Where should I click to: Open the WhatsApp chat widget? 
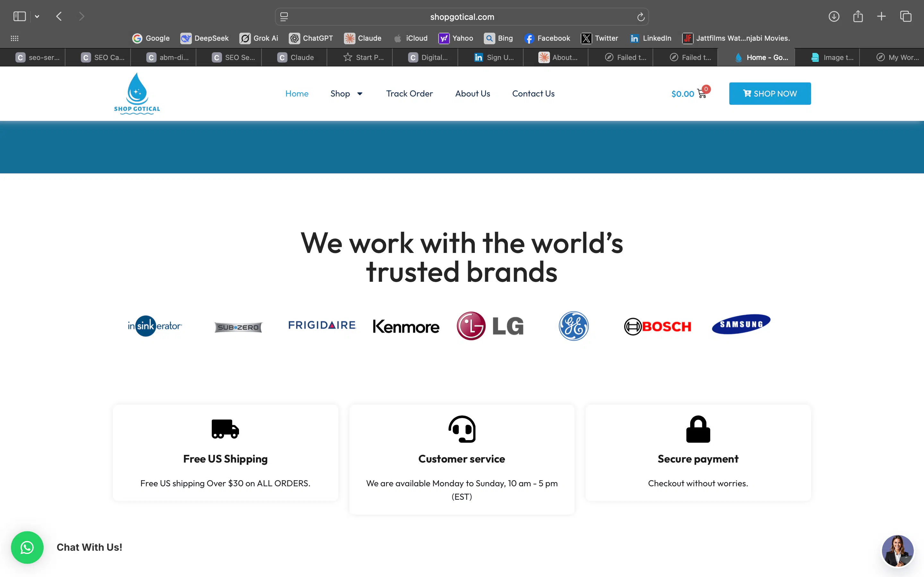tap(27, 547)
